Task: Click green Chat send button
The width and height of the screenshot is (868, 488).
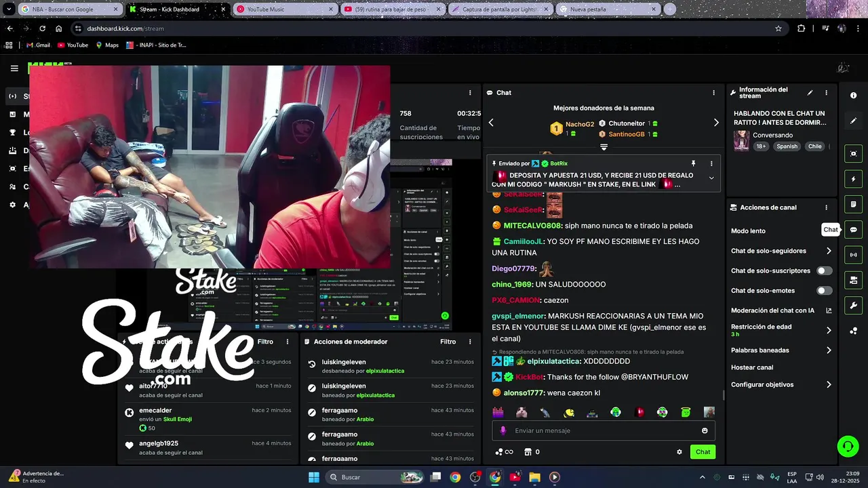Action: (703, 452)
